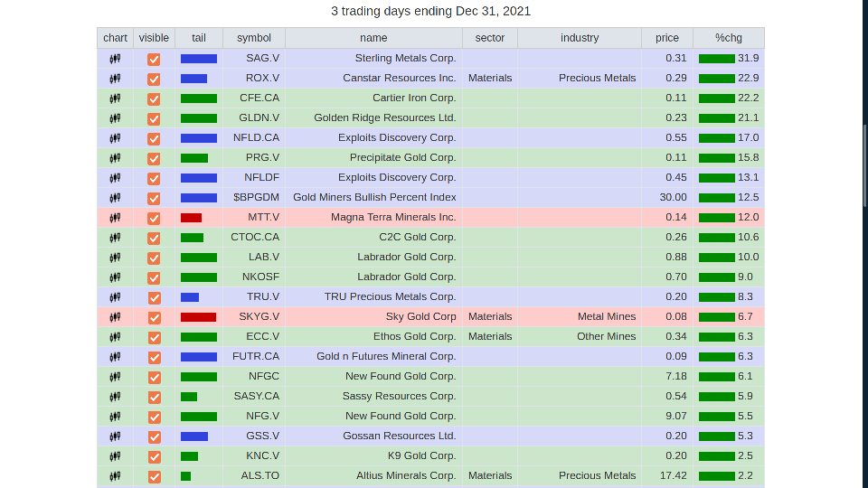The width and height of the screenshot is (868, 488).
Task: Click chart icon next to NFGC
Action: [x=115, y=377]
